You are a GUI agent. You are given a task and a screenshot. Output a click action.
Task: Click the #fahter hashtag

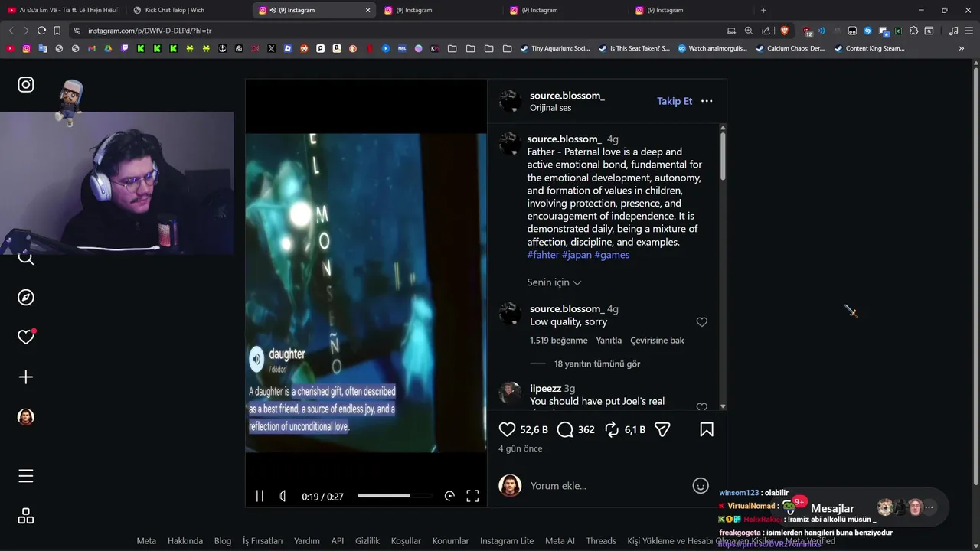pyautogui.click(x=543, y=255)
